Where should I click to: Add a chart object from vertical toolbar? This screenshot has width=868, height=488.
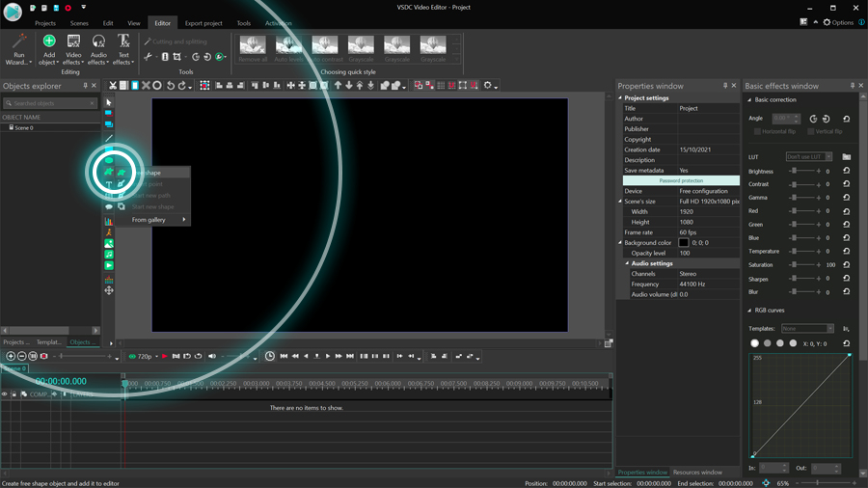[x=108, y=221]
